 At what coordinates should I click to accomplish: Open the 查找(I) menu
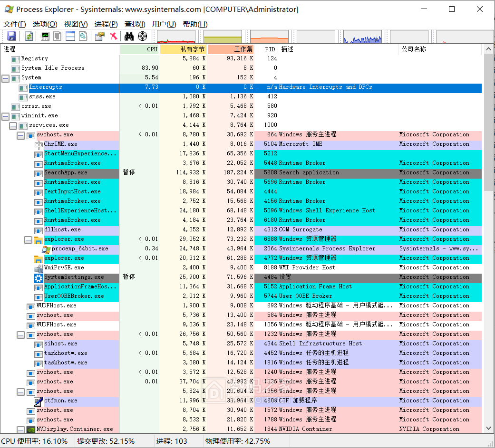click(135, 24)
